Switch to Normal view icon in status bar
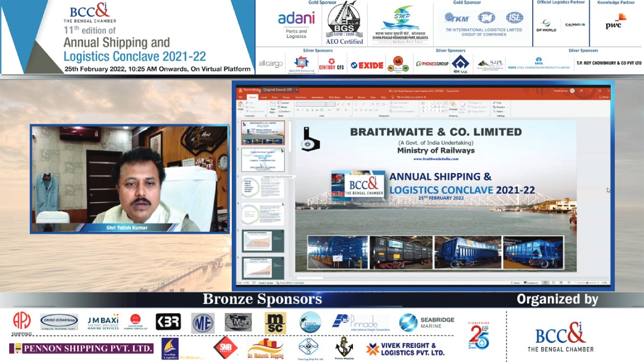The image size is (644, 362). coord(545,283)
